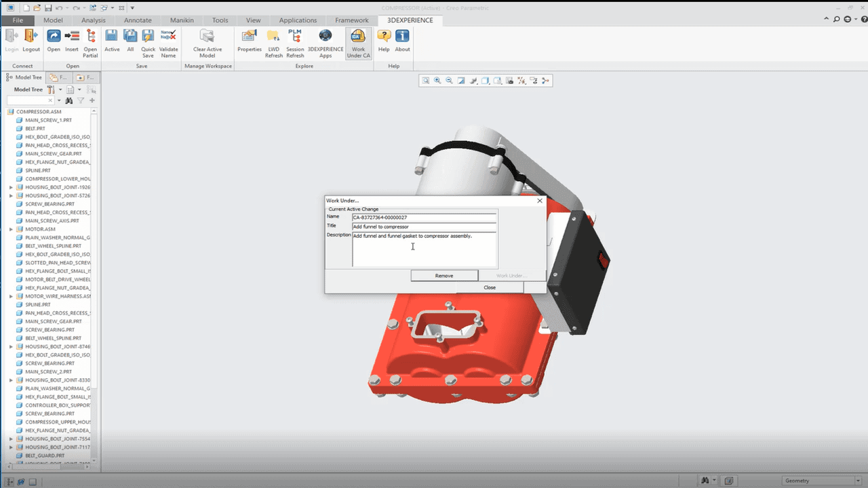Toggle annotation display in graphics toolbar
Screen dimensions: 868x488
(x=534, y=81)
